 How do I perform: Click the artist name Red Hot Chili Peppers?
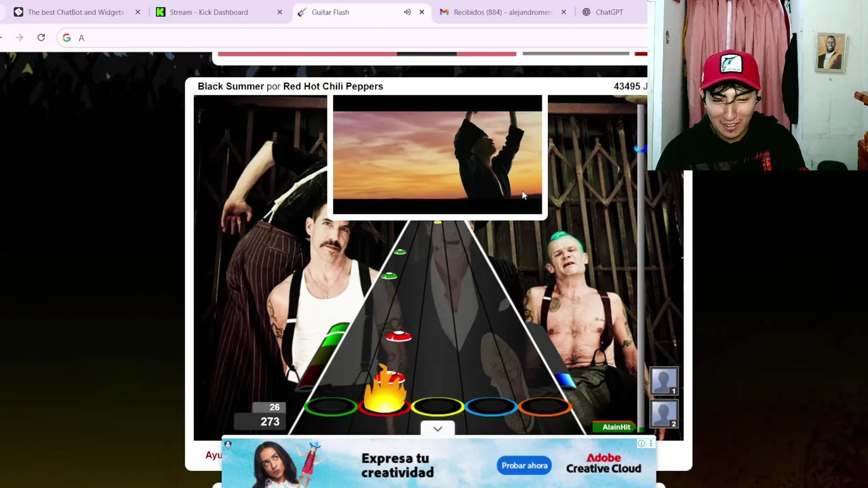coord(333,86)
